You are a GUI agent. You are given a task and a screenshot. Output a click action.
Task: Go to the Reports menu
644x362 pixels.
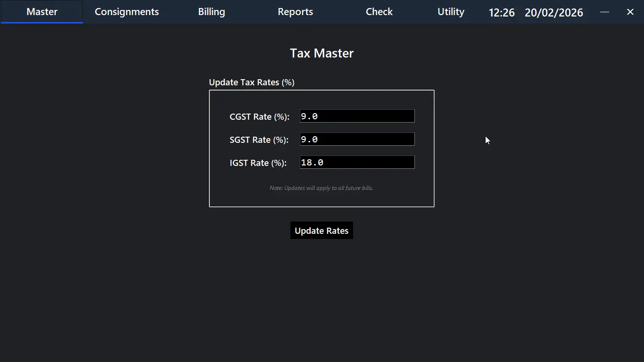(295, 12)
